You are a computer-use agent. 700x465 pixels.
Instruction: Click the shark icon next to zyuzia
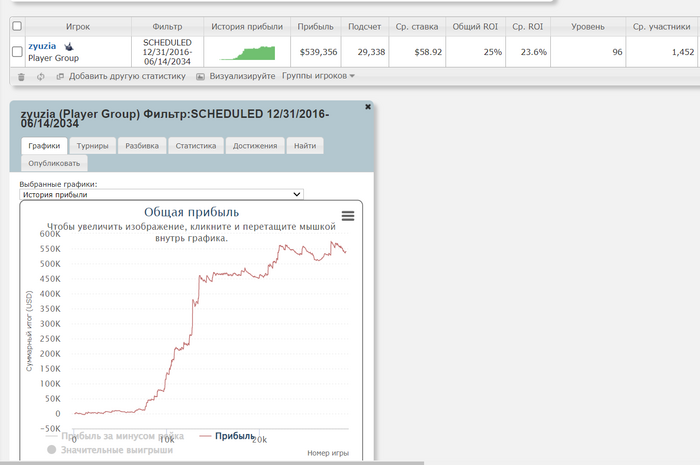(x=69, y=46)
